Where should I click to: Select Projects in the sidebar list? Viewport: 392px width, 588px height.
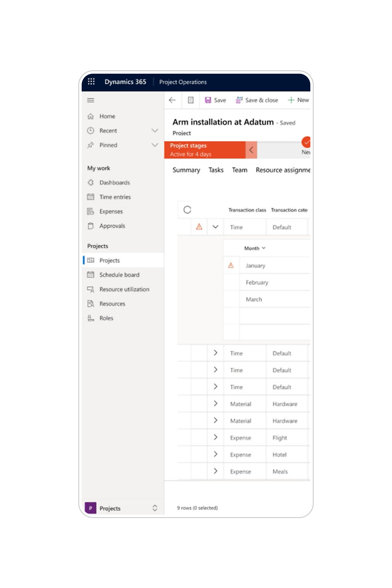pyautogui.click(x=123, y=261)
